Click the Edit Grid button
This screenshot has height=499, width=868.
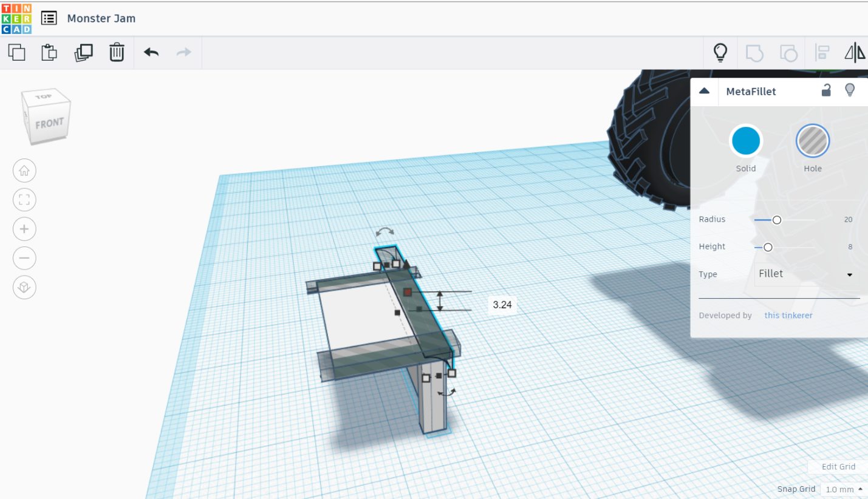tap(838, 467)
